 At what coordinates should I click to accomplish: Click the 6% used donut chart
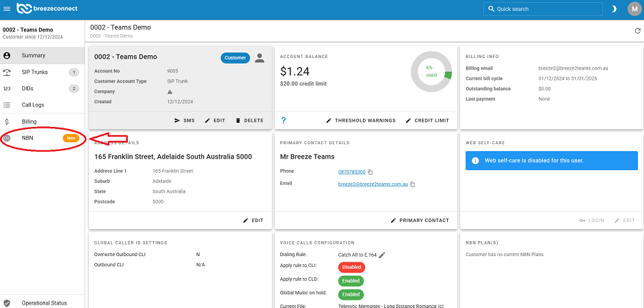click(431, 72)
